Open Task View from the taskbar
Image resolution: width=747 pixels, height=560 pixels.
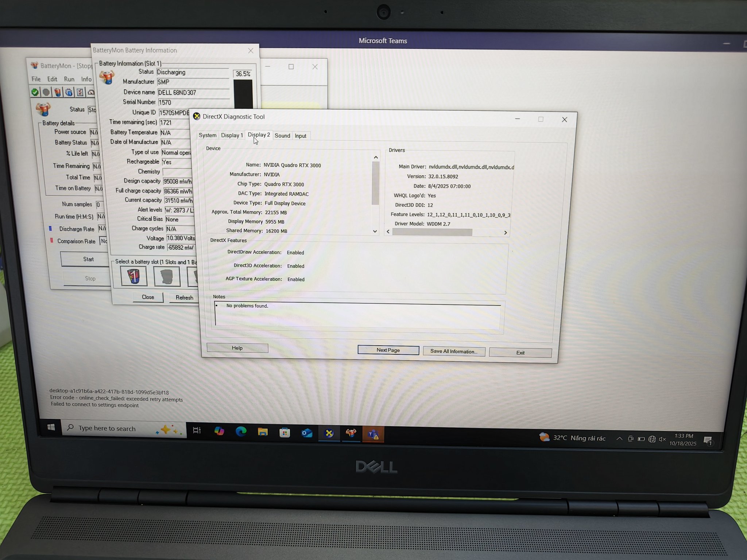(197, 431)
